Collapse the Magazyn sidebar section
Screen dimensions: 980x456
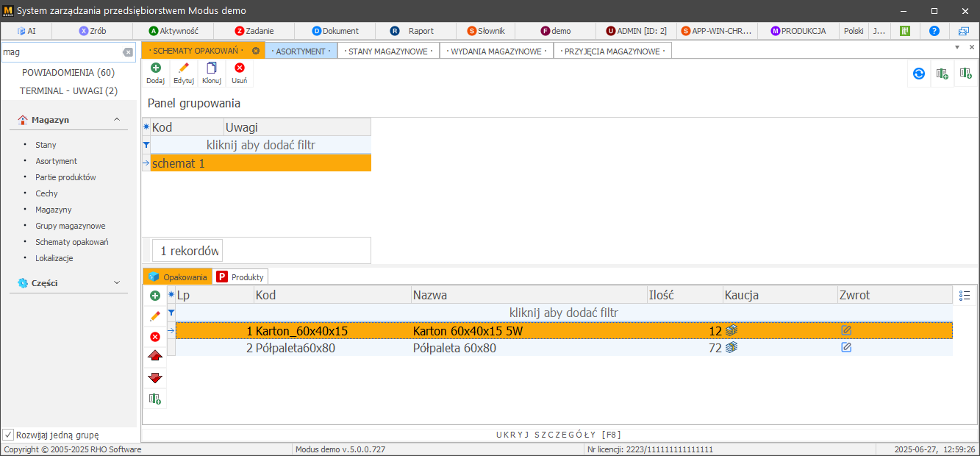[117, 119]
